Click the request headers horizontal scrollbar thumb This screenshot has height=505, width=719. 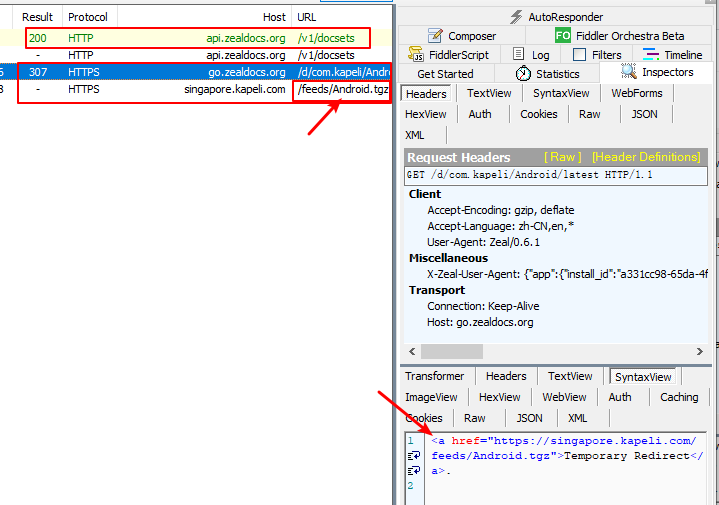click(452, 351)
